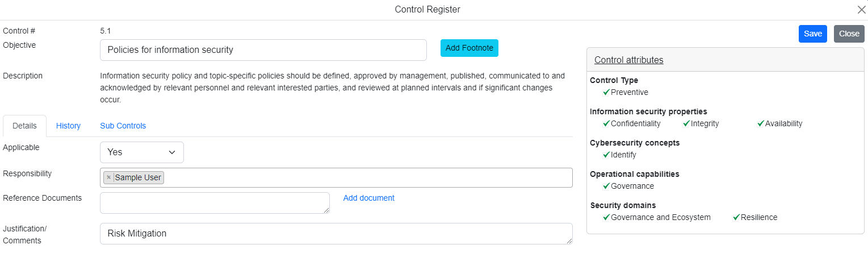Toggle the Resilience security domain checkmark
The image size is (868, 253).
tap(736, 217)
